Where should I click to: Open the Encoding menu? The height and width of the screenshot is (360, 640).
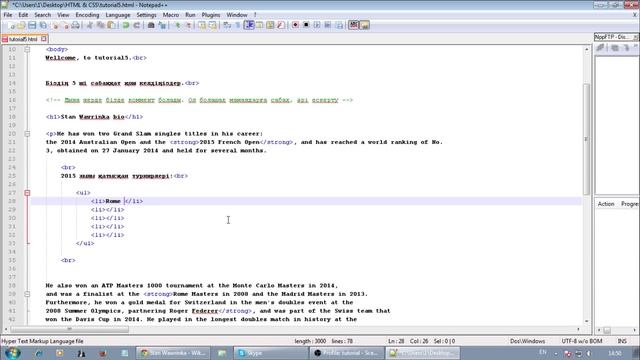click(87, 15)
